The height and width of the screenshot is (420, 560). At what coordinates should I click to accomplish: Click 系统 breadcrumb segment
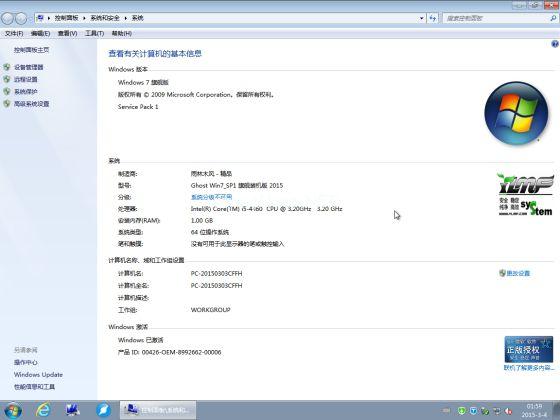tap(138, 18)
